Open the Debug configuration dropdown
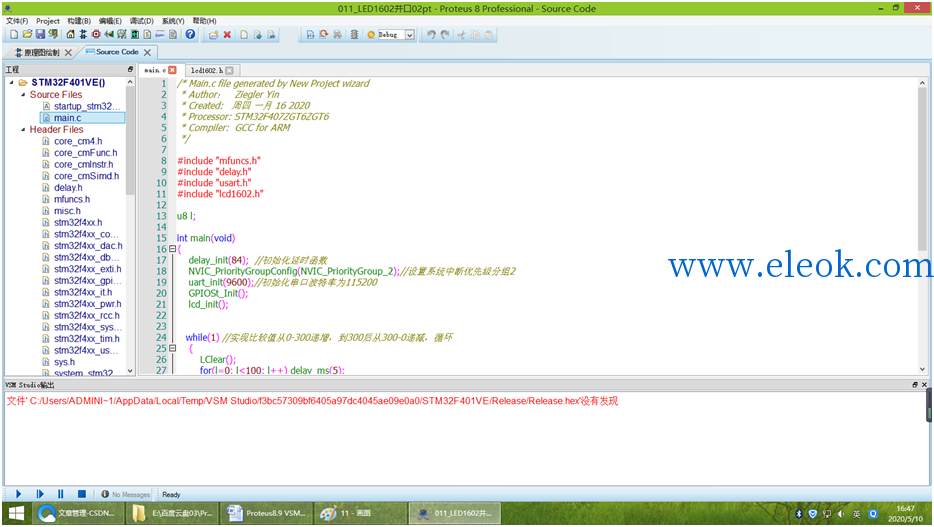This screenshot has height=527, width=934. (410, 35)
